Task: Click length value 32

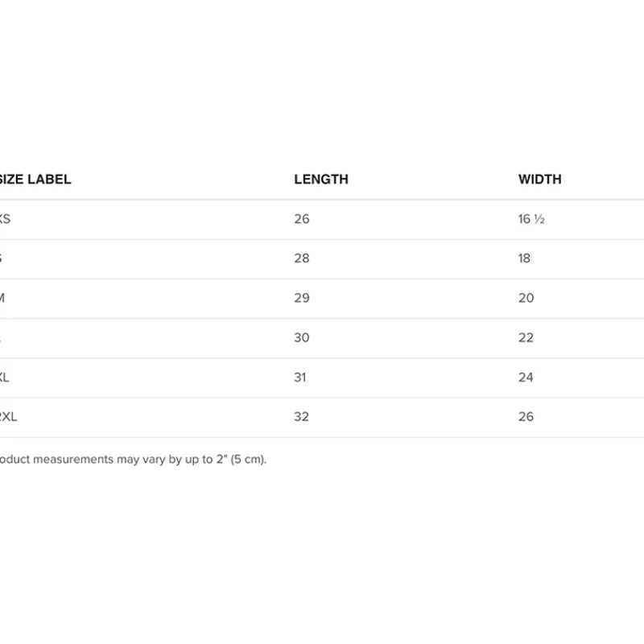Action: click(x=301, y=416)
